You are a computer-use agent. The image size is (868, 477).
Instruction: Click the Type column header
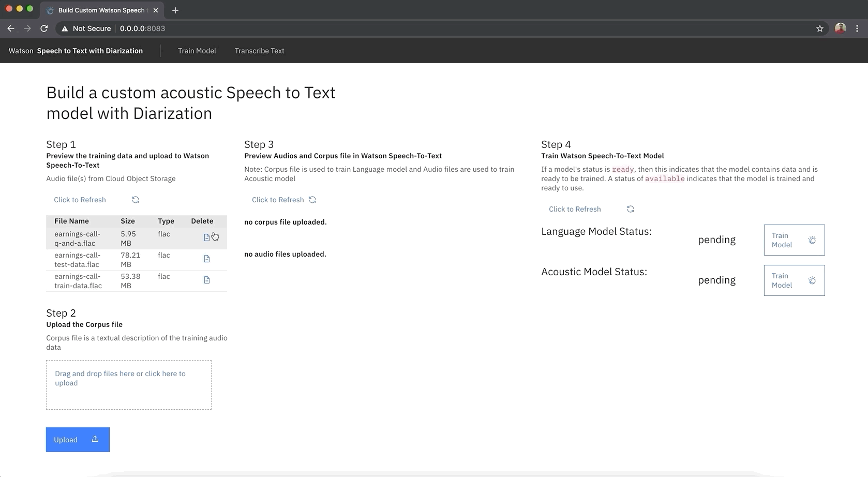[166, 221]
